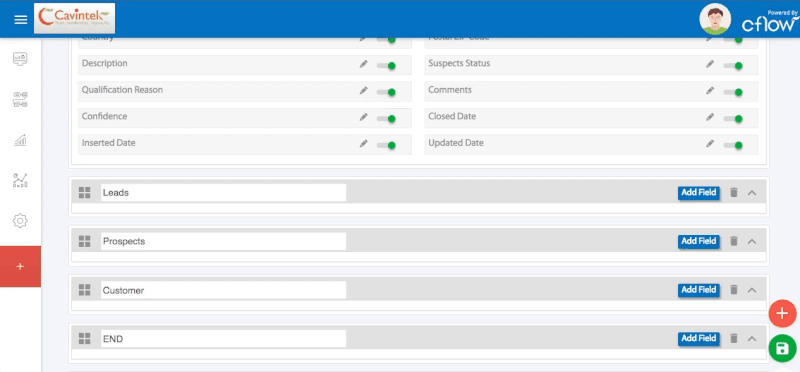Collapse the Leads section chevron
The image size is (800, 372).
(x=752, y=193)
